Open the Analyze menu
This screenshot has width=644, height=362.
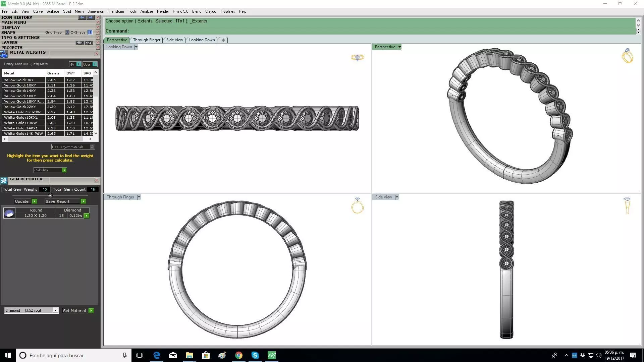click(147, 11)
